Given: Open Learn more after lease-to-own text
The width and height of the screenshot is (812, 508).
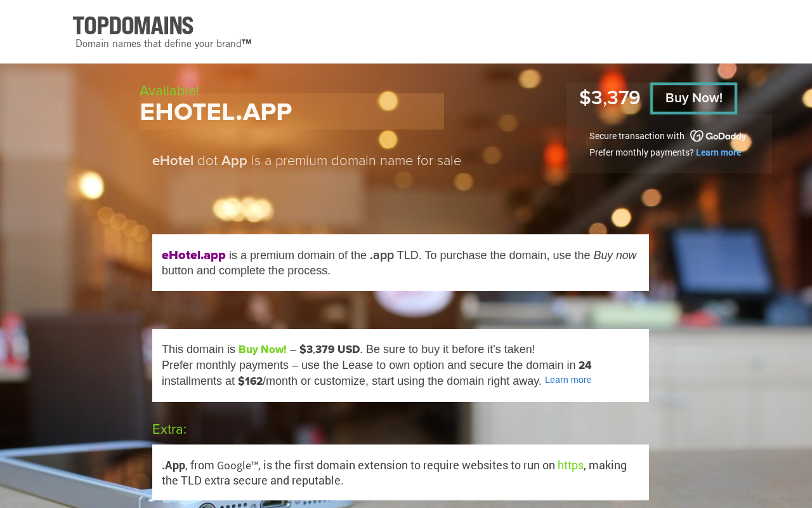Looking at the screenshot, I should coord(568,380).
